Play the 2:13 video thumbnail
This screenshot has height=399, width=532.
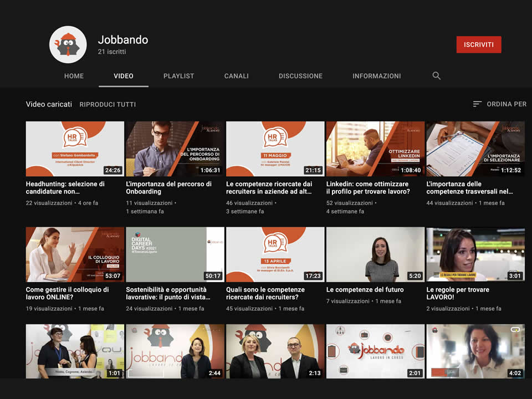(x=275, y=351)
